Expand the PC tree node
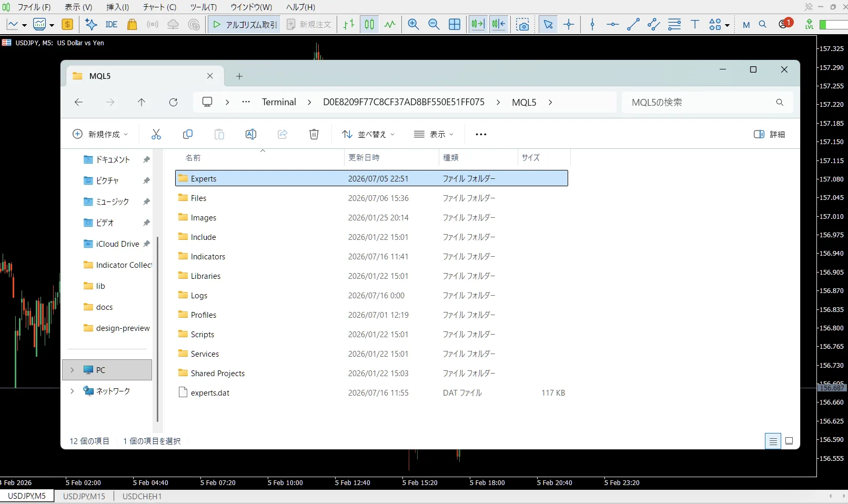848x504 pixels. pos(72,370)
